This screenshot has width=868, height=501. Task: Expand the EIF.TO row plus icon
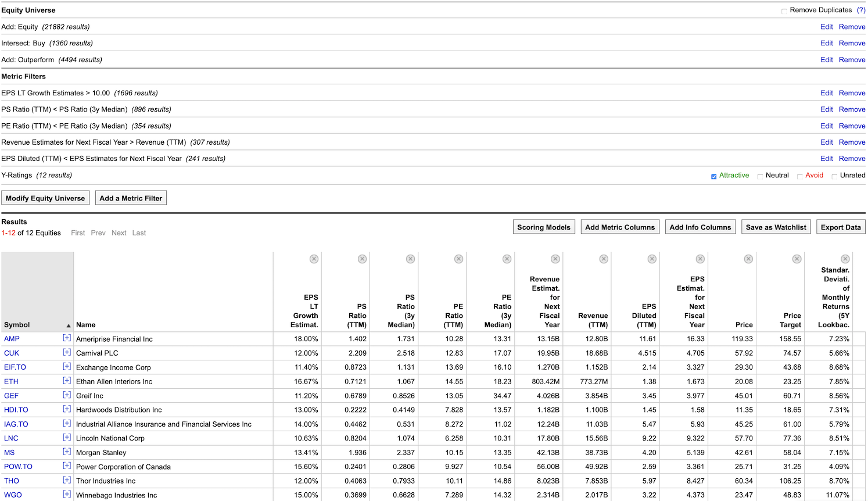(x=67, y=367)
